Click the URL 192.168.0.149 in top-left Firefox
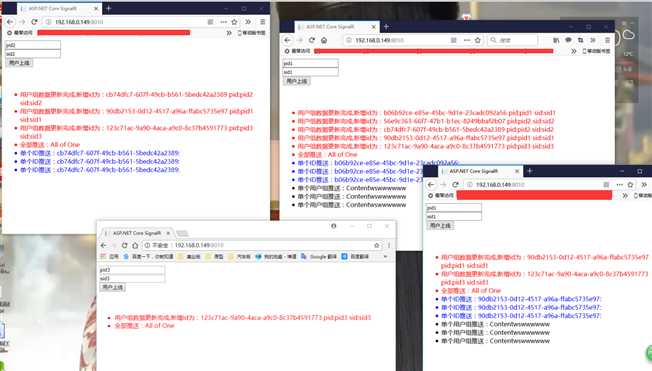Screen dimensions: 652x371 [79, 22]
